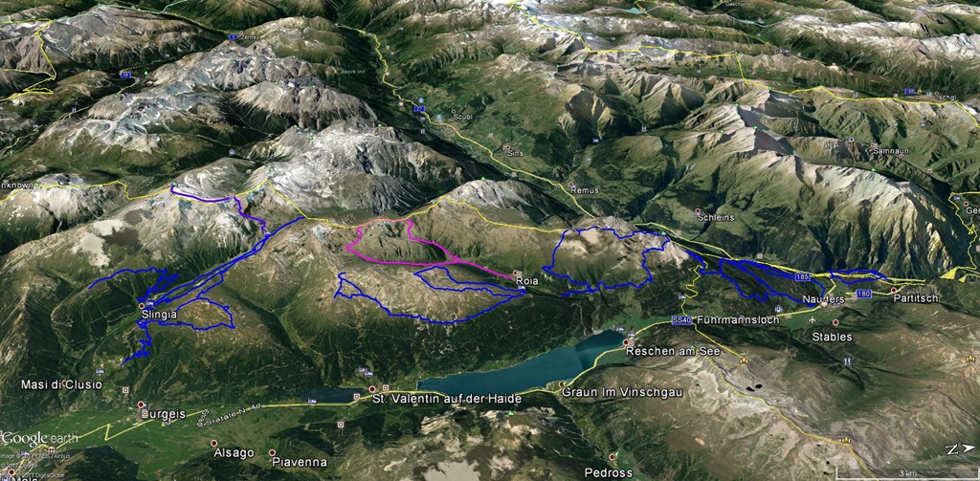Viewport: 980px width, 481px height.
Task: Click the Graun Im Vinschgau label
Action: [622, 392]
